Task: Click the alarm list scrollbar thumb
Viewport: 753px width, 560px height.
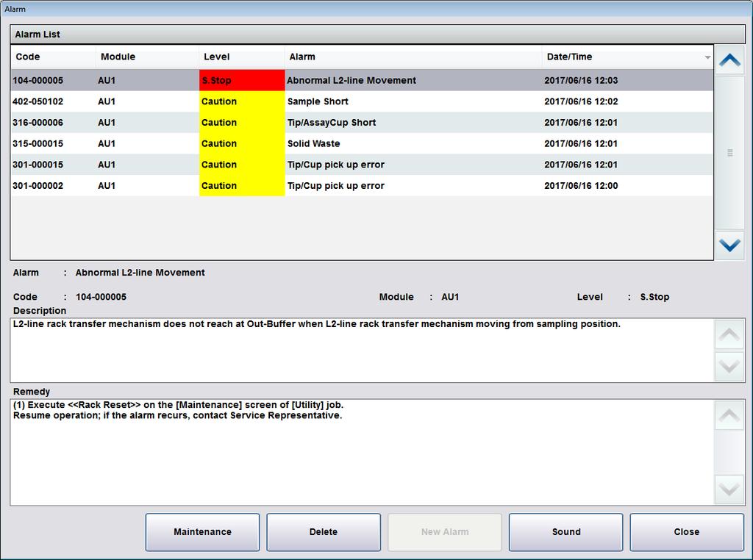Action: 729,153
